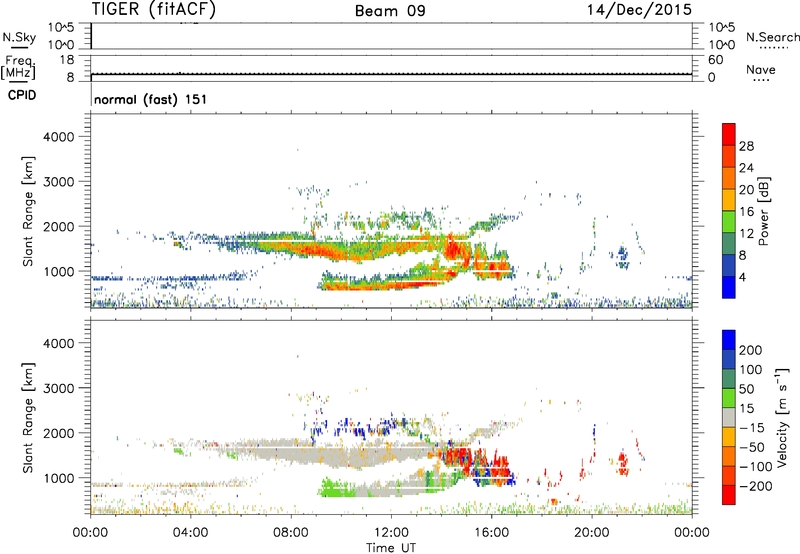Click the 'CPID' label
The image size is (800, 554).
[x=22, y=95]
